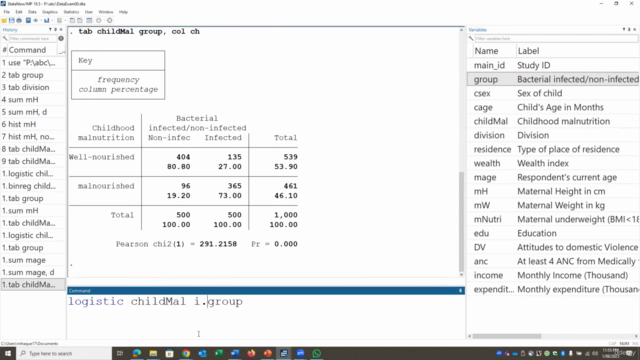Open the Do-file Editor toolbar icon
Screen dimensions: 640x360
(x=60, y=20)
